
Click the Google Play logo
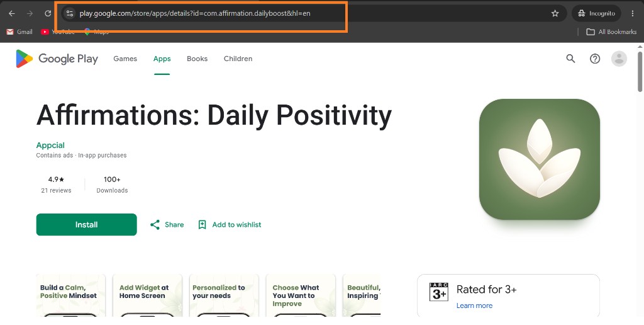click(57, 59)
